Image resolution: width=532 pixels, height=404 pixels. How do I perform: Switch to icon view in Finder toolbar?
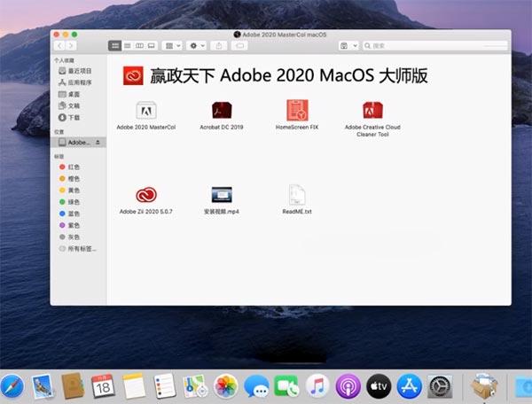tap(114, 45)
